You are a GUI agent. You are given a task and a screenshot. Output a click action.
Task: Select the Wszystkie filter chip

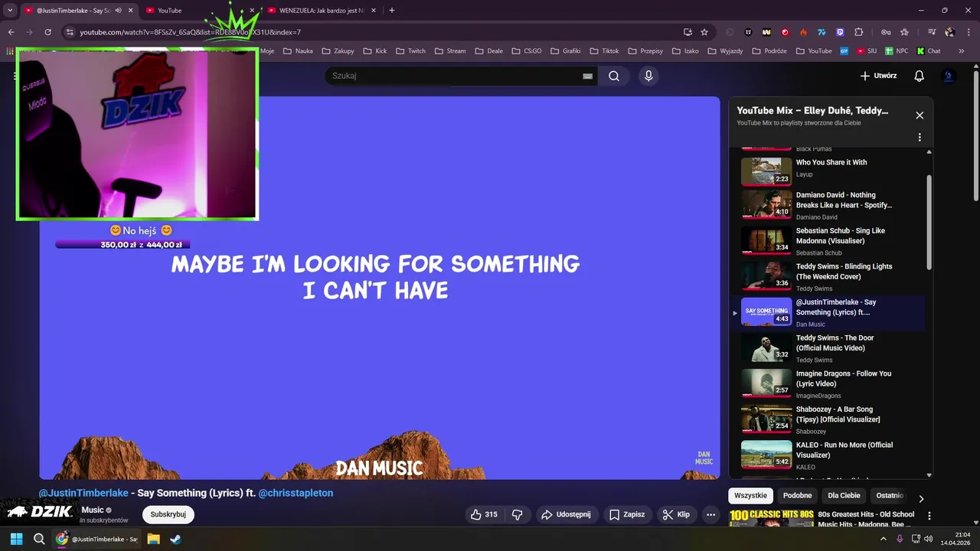click(750, 495)
